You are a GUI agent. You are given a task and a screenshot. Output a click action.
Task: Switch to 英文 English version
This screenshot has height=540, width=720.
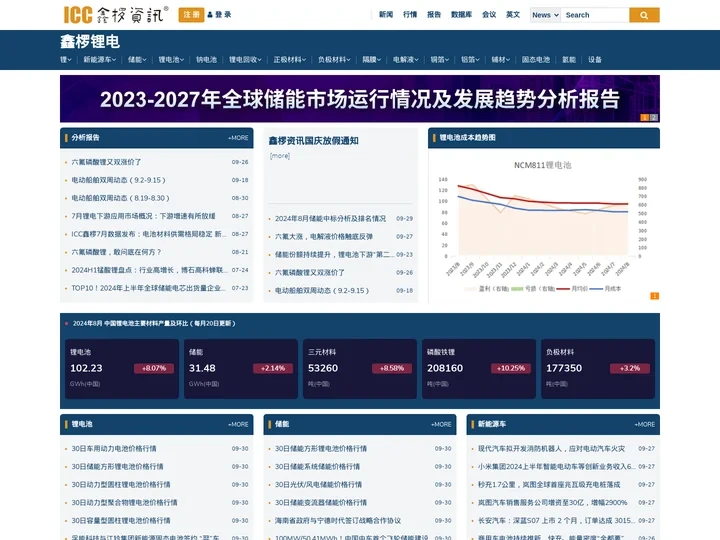point(513,15)
